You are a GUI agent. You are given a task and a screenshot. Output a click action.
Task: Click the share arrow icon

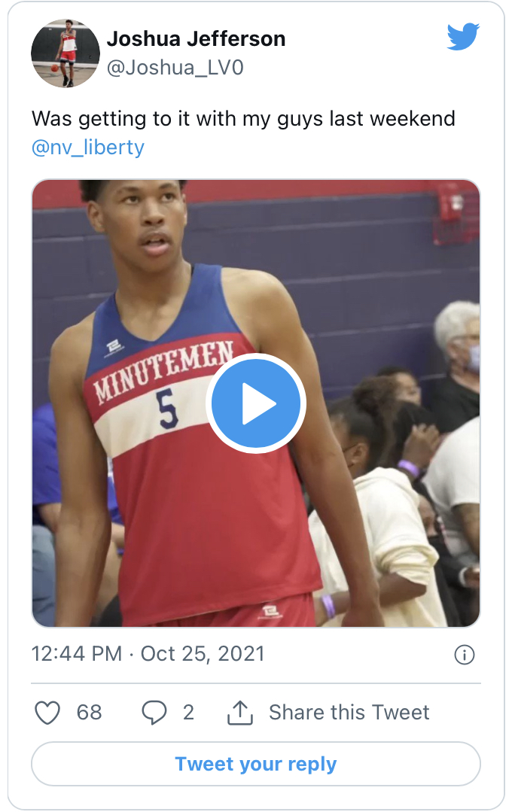(x=239, y=712)
